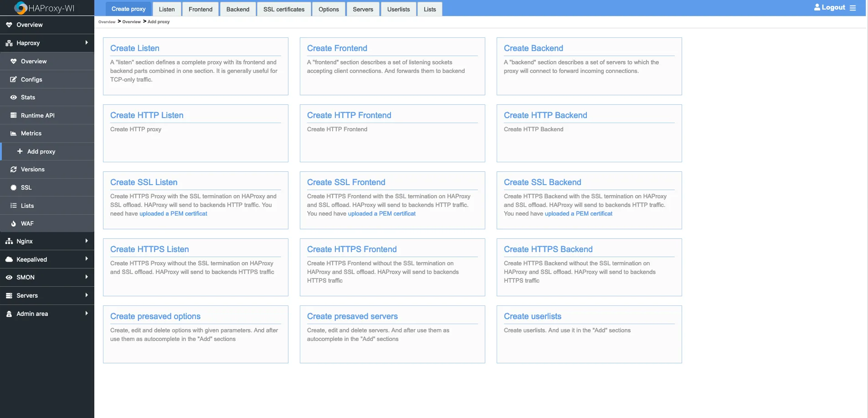The width and height of the screenshot is (868, 418).
Task: Switch to the Listen tab
Action: click(167, 9)
